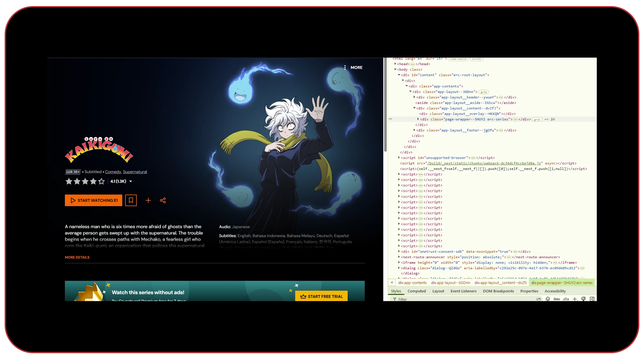Image resolution: width=644 pixels, height=359 pixels.
Task: Expand the next-route-announcer node
Action: 399,257
